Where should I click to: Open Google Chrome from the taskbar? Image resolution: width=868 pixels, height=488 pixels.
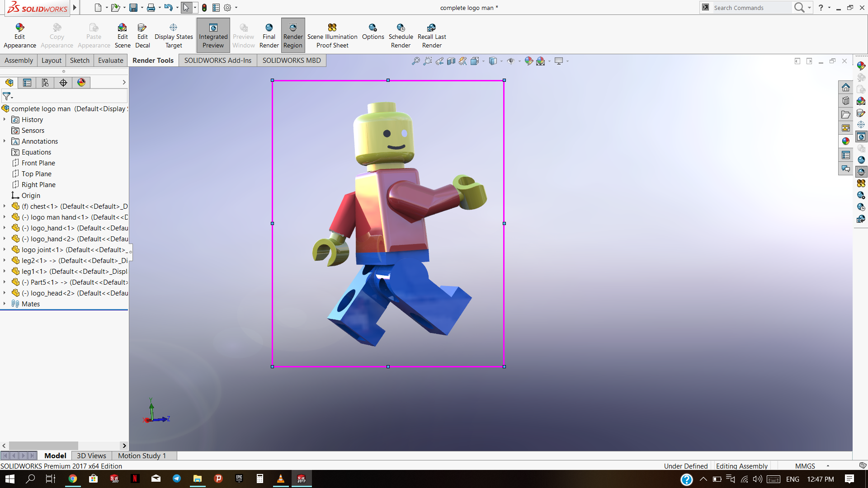pyautogui.click(x=72, y=479)
